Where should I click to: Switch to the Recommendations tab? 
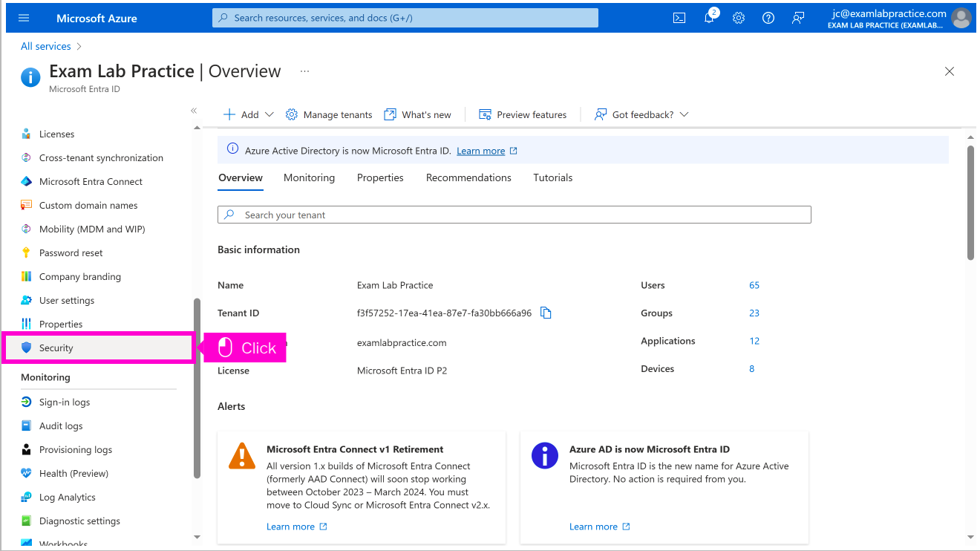coord(468,178)
